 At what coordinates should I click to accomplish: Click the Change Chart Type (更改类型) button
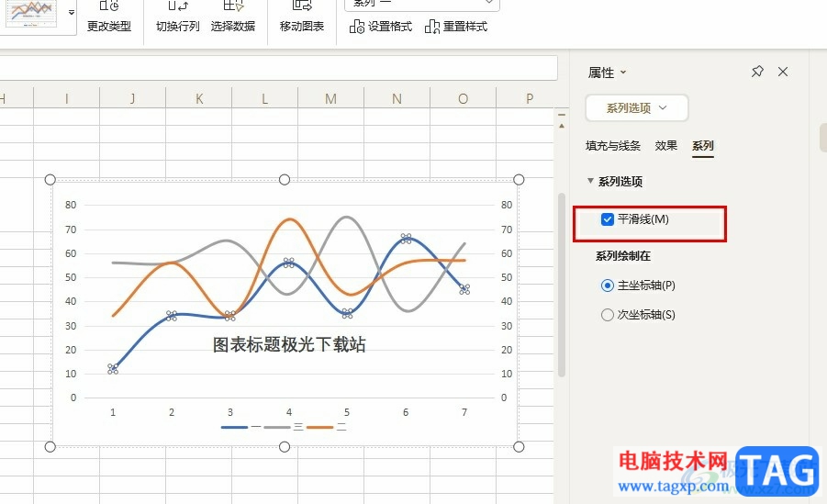tap(108, 16)
